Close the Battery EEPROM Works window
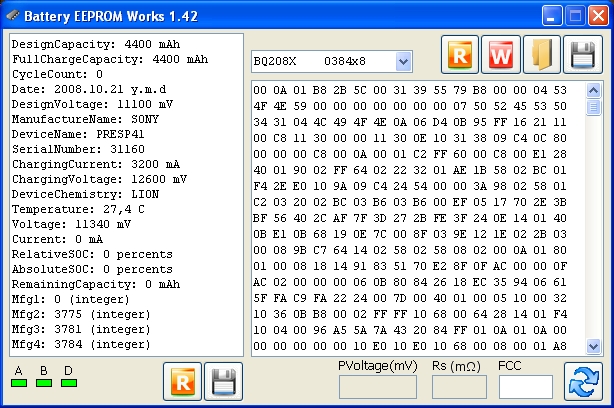The image size is (614, 408). 598,16
